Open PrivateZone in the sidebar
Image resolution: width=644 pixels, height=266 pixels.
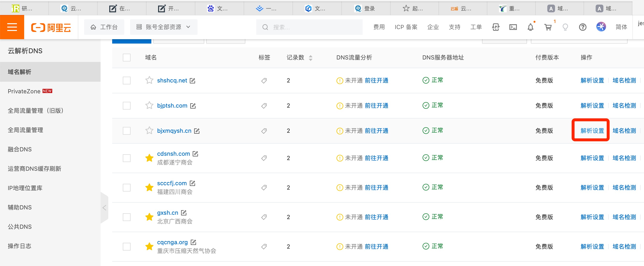click(x=24, y=91)
